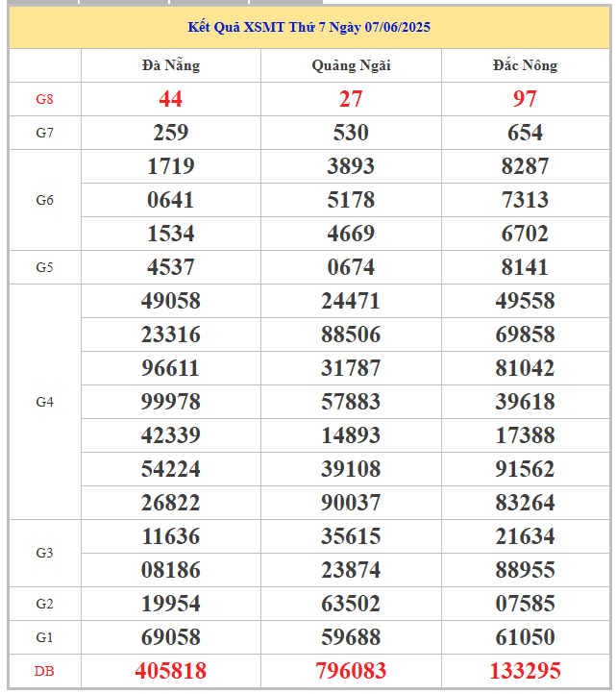Image resolution: width=616 pixels, height=694 pixels.
Task: Click the G3 row label
Action: (45, 554)
